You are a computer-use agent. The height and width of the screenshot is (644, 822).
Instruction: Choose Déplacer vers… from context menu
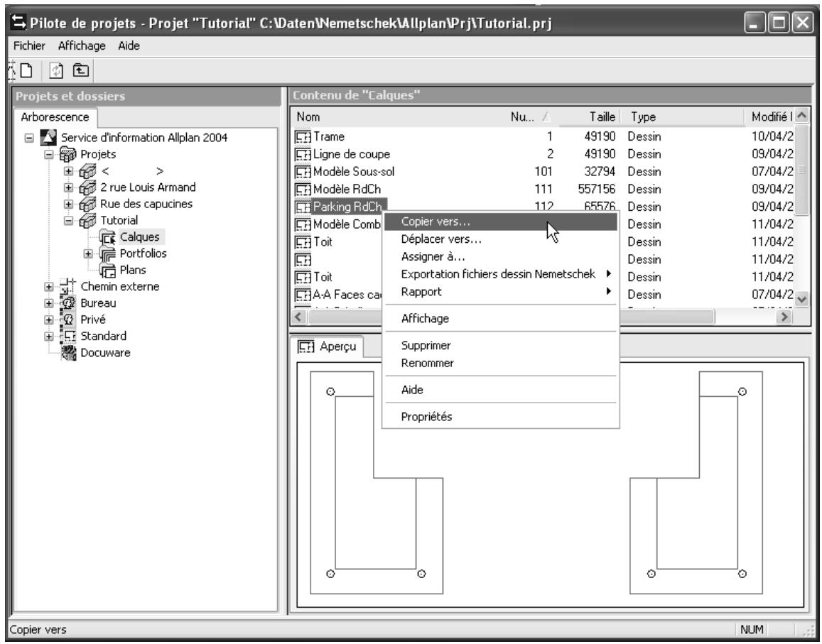coord(501,239)
